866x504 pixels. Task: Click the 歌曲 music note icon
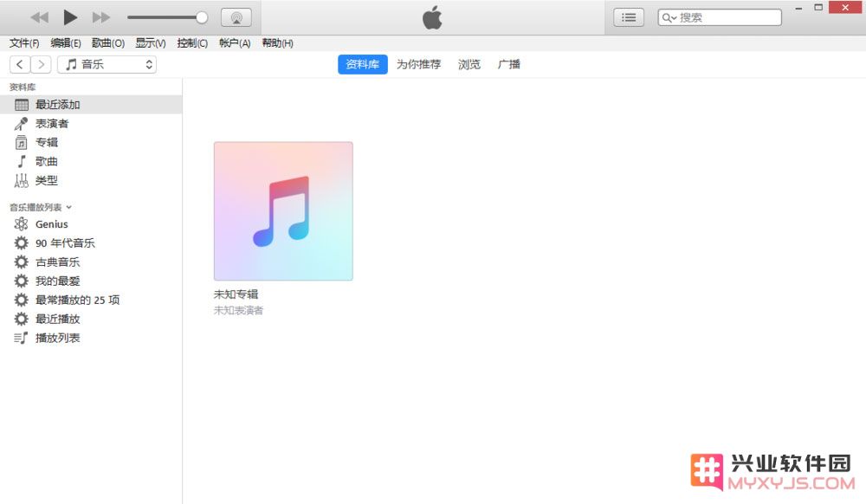pos(22,161)
